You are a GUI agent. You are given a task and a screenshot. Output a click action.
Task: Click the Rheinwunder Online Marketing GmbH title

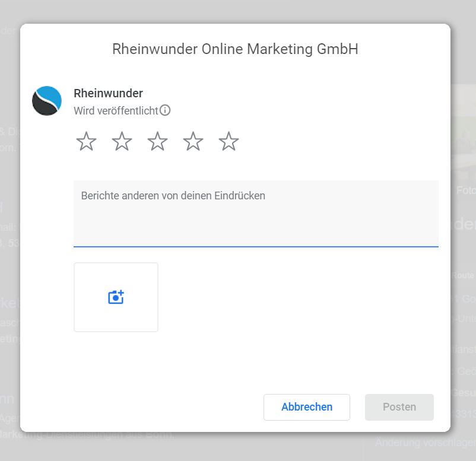[x=235, y=49]
